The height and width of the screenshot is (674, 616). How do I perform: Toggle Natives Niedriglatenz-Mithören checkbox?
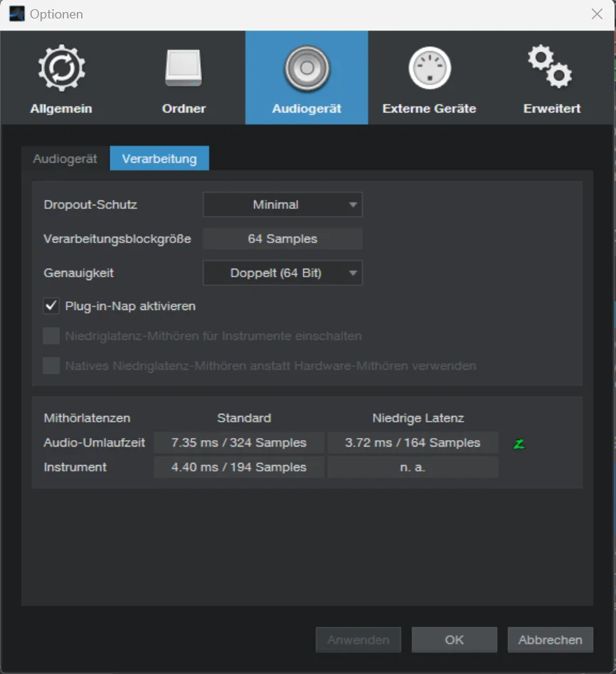point(51,366)
